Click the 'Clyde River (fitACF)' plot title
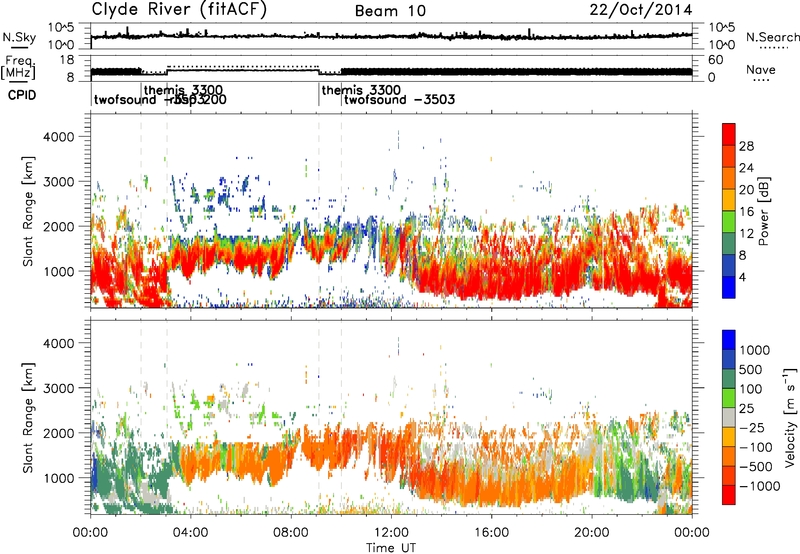Image resolution: width=800 pixels, height=554 pixels. pos(179,9)
